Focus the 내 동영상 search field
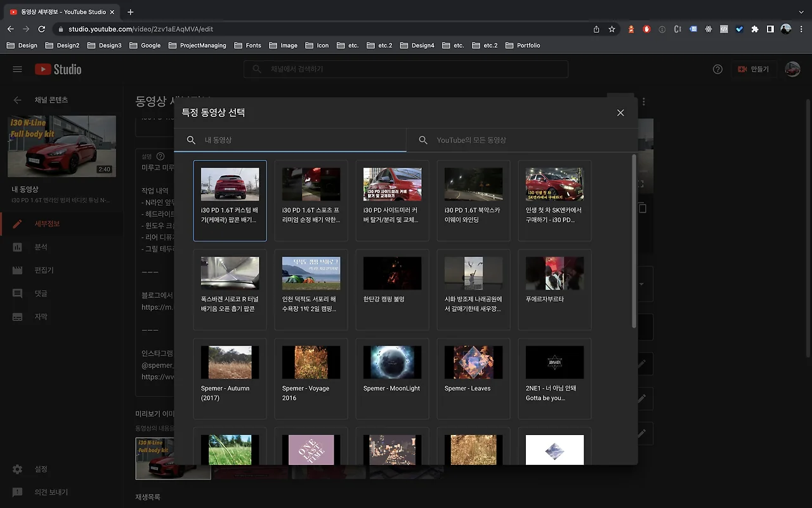Screen dimensions: 812x508 click(x=298, y=140)
